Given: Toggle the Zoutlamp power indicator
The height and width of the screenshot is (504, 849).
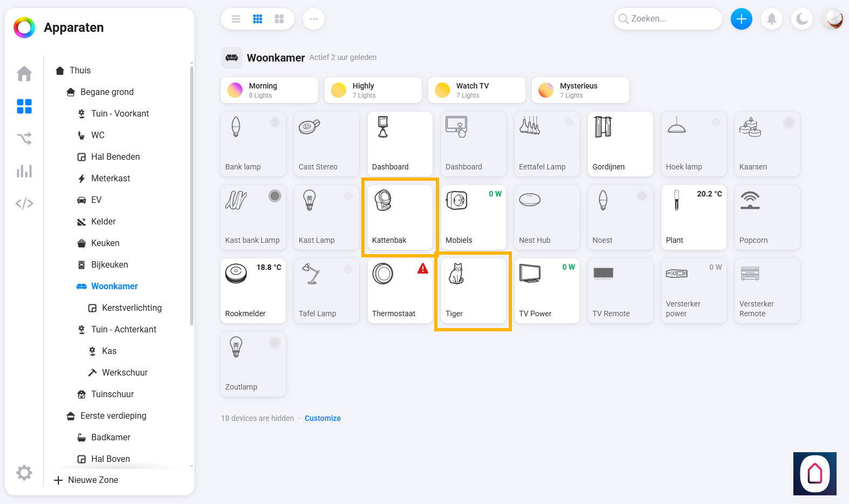Looking at the screenshot, I should pos(275,343).
